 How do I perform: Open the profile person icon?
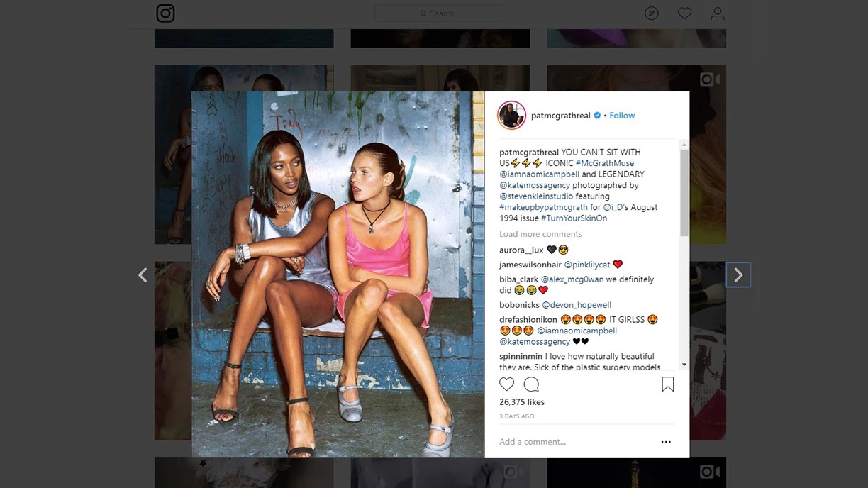coord(718,13)
